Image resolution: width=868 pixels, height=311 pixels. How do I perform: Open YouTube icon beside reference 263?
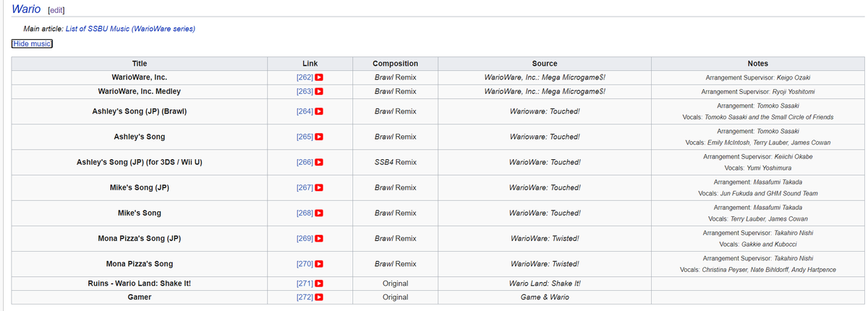[x=318, y=92]
